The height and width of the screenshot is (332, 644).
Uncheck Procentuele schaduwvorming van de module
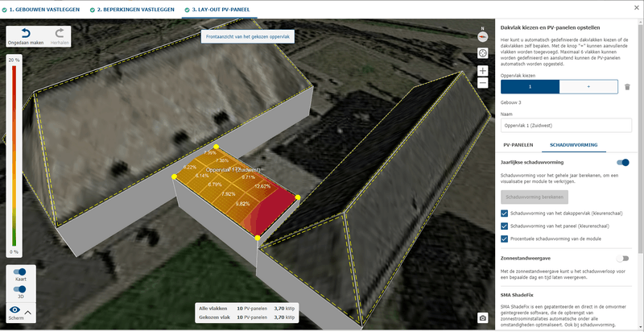(x=505, y=239)
